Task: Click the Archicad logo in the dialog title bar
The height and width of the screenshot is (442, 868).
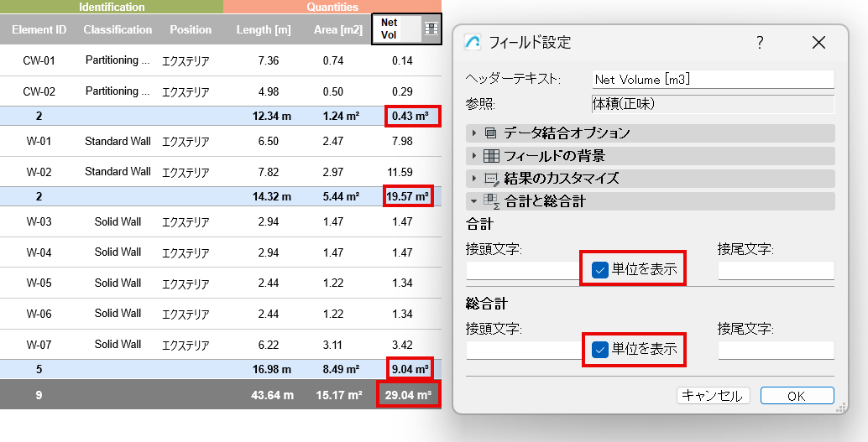Action: [x=473, y=43]
